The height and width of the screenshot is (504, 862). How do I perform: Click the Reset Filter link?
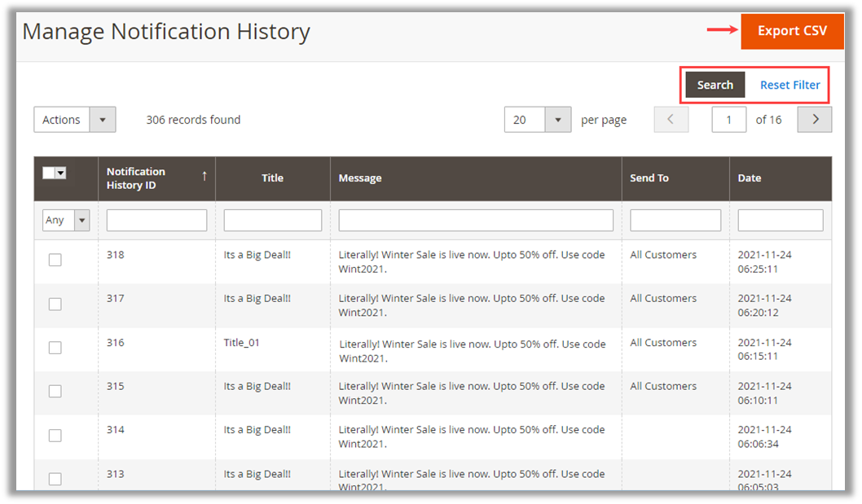pos(789,85)
